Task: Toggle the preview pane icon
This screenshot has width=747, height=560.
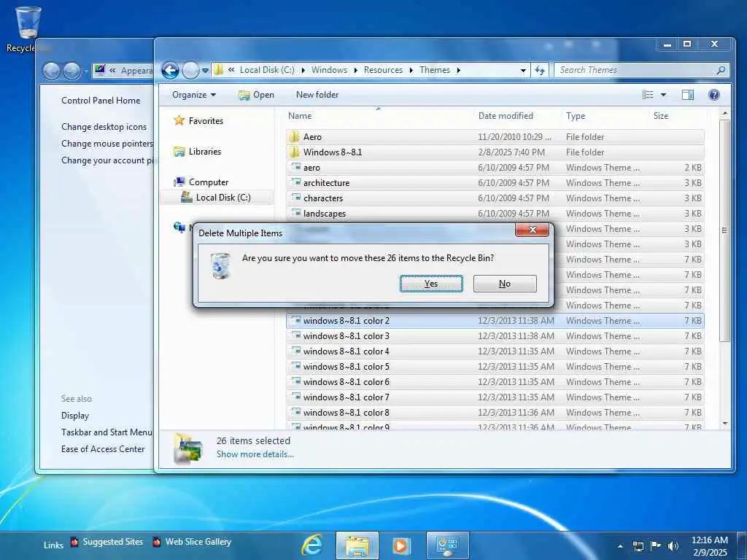Action: (687, 95)
